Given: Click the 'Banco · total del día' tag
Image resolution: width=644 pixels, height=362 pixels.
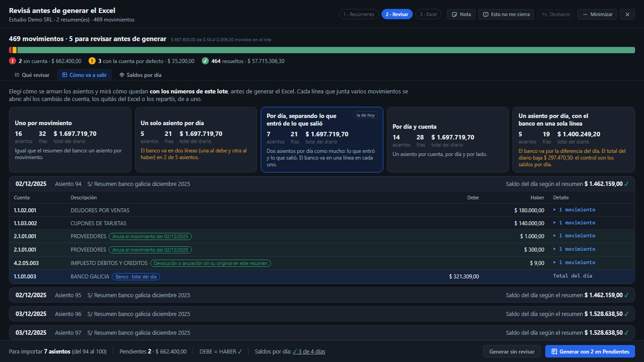Looking at the screenshot, I should tap(136, 277).
